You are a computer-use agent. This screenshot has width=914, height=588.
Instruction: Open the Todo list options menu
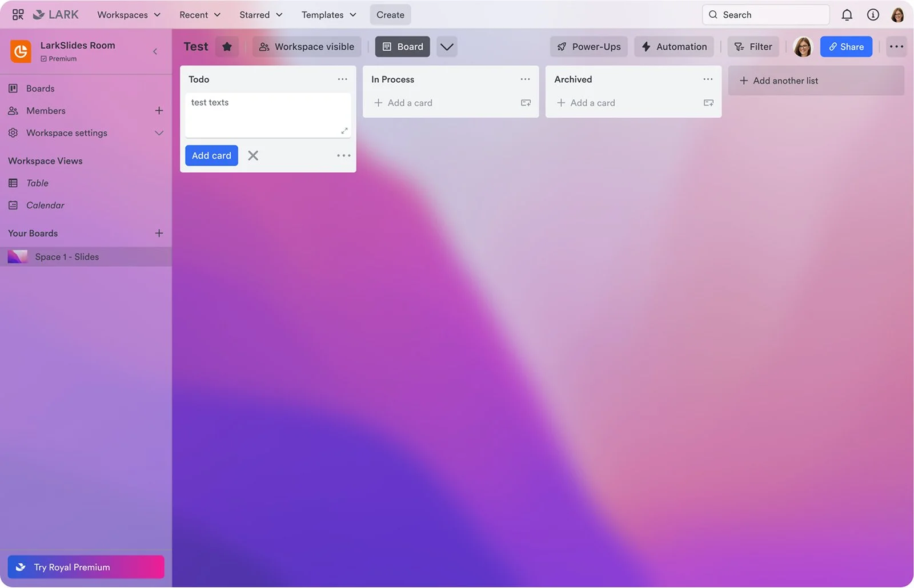click(342, 79)
